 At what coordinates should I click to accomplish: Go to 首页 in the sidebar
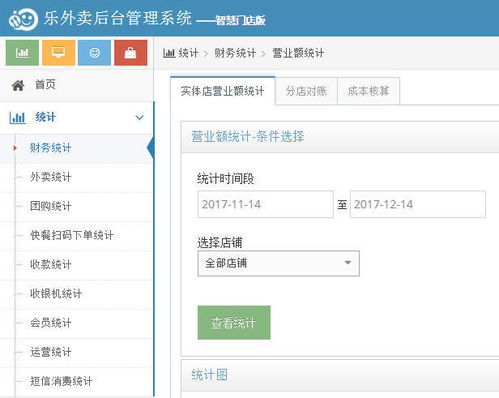[x=77, y=85]
